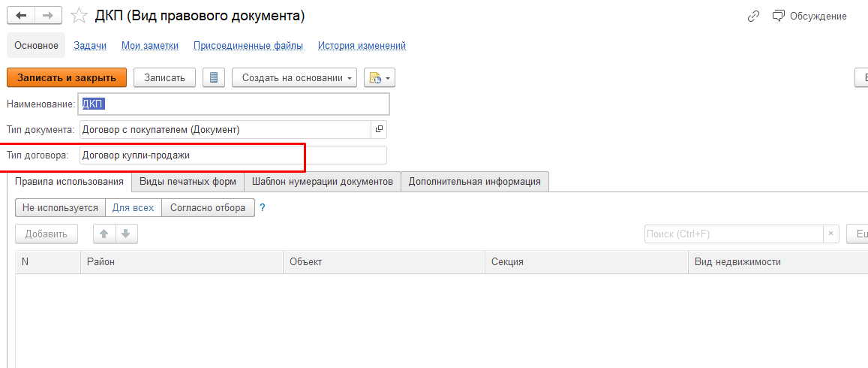868x368 pixels.
Task: Click the back navigation arrow
Action: 21,16
